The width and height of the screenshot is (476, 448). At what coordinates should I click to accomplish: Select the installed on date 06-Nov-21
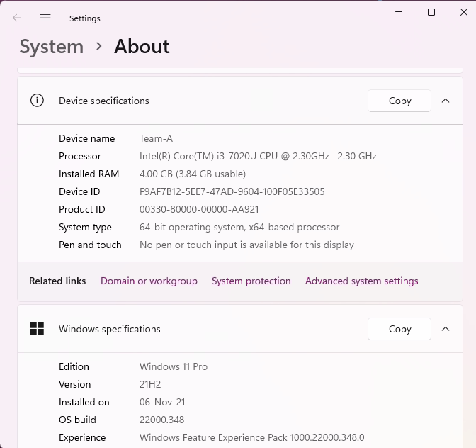point(162,402)
